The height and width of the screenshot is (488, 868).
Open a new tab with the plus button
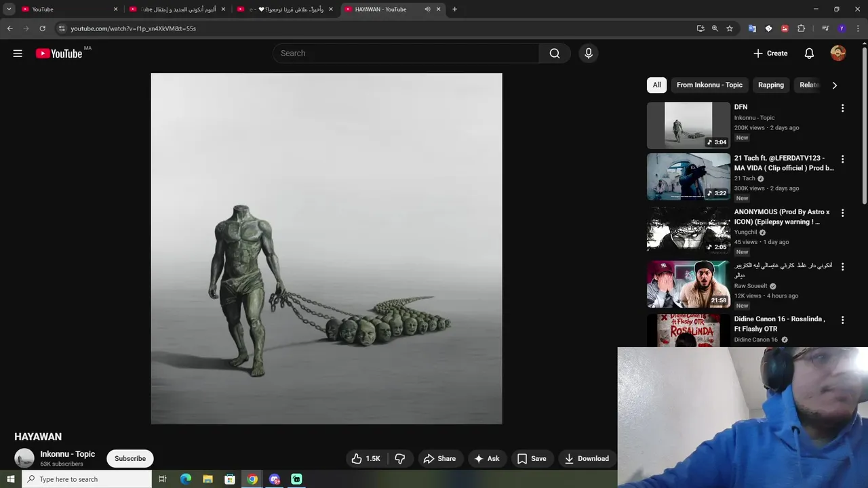454,9
